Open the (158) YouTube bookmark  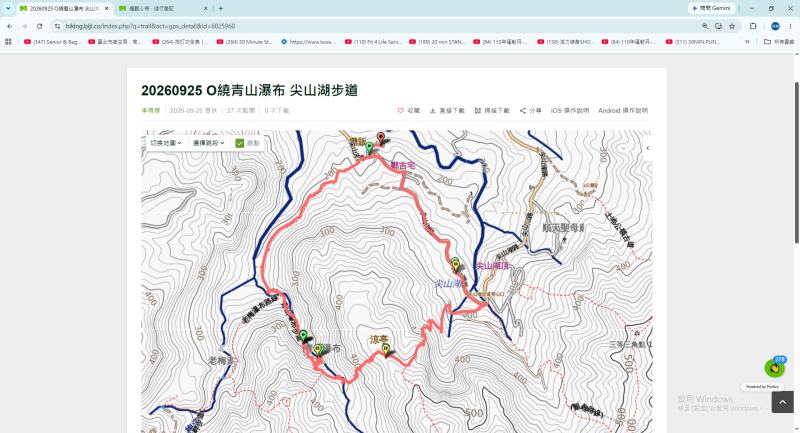pos(566,42)
